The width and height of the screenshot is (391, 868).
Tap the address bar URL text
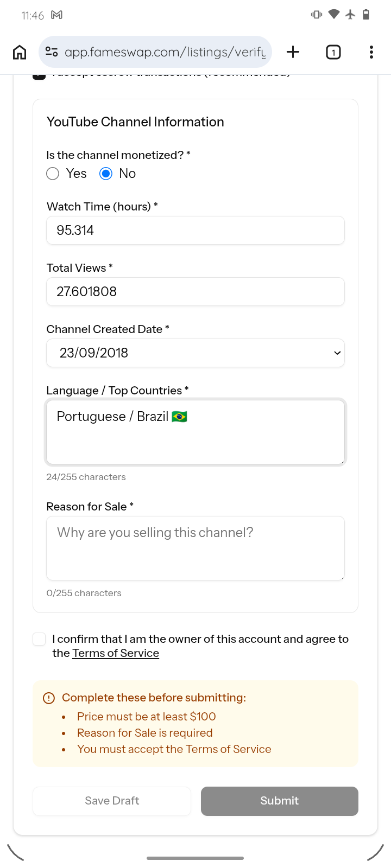click(x=165, y=52)
